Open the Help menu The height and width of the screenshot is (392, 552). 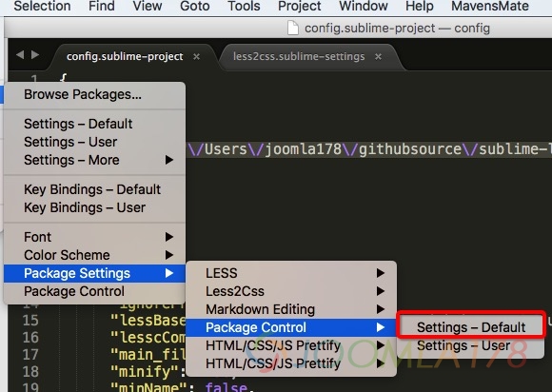pyautogui.click(x=420, y=6)
